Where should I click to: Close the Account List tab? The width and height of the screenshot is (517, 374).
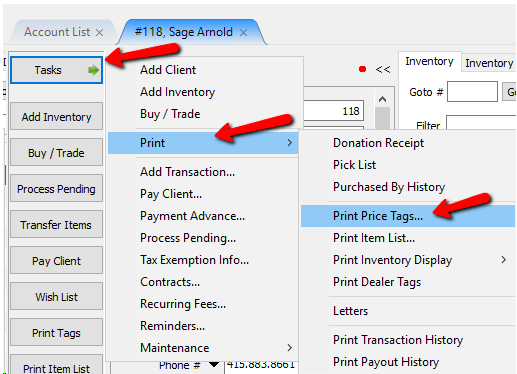[x=99, y=33]
